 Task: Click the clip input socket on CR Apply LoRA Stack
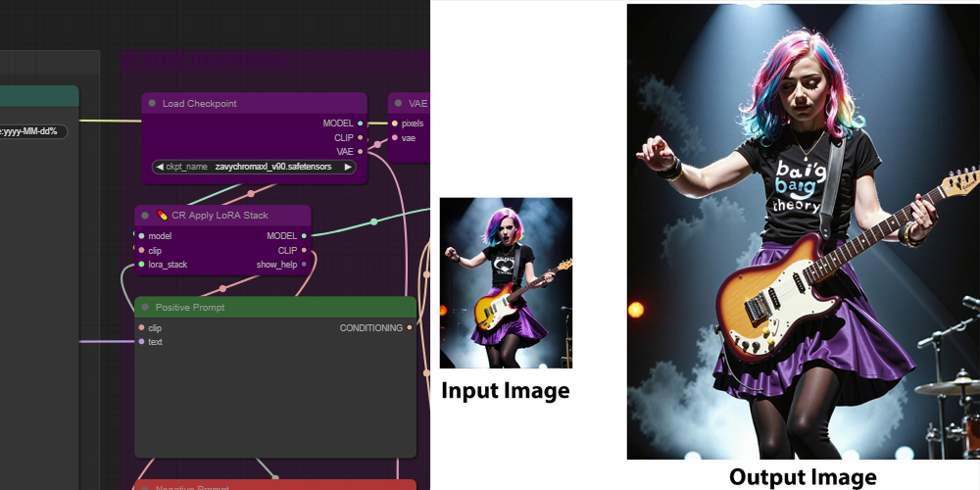(x=141, y=251)
